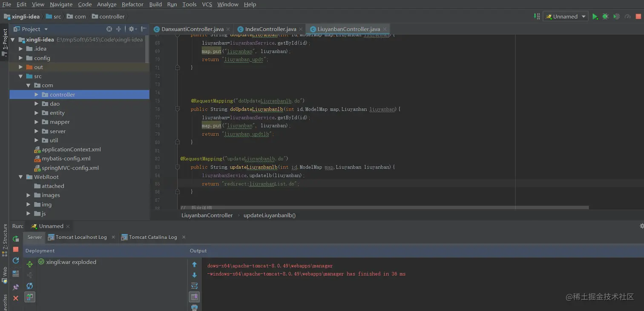This screenshot has width=644, height=311.
Task: Collapse the src folder in project tree
Action: coord(20,76)
